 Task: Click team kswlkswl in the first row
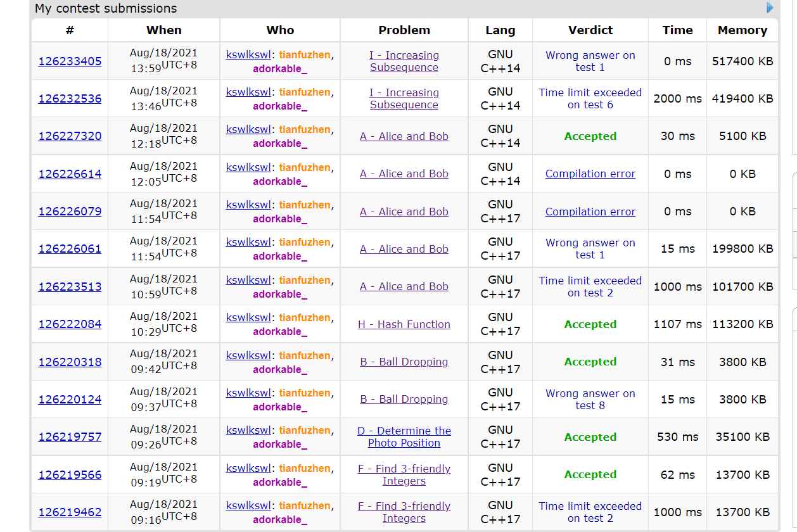248,55
